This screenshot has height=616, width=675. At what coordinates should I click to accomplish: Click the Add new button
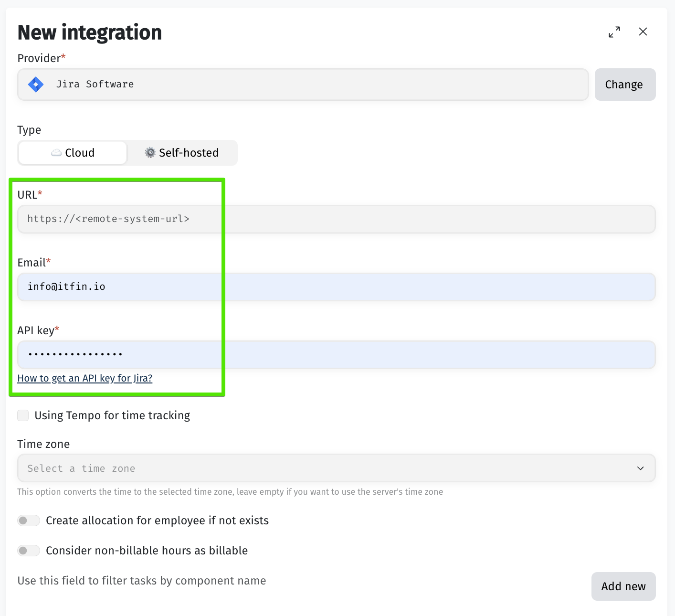click(x=623, y=586)
